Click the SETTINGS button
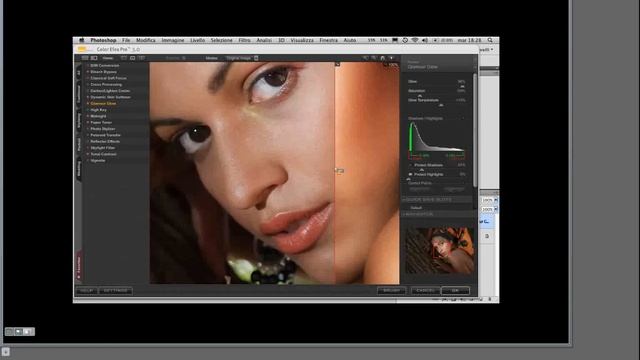The height and width of the screenshot is (360, 640). [x=116, y=291]
